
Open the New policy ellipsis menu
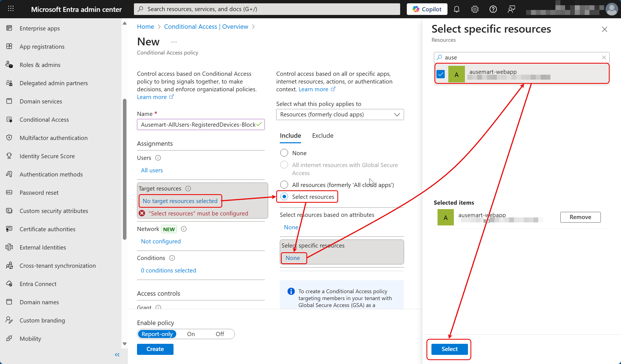[x=174, y=42]
